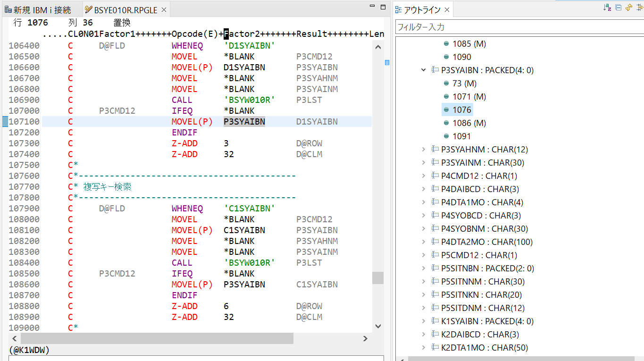This screenshot has height=361, width=644.
Task: Expand the P4SYOBCD : CHAR(3) node
Action: coord(424,215)
